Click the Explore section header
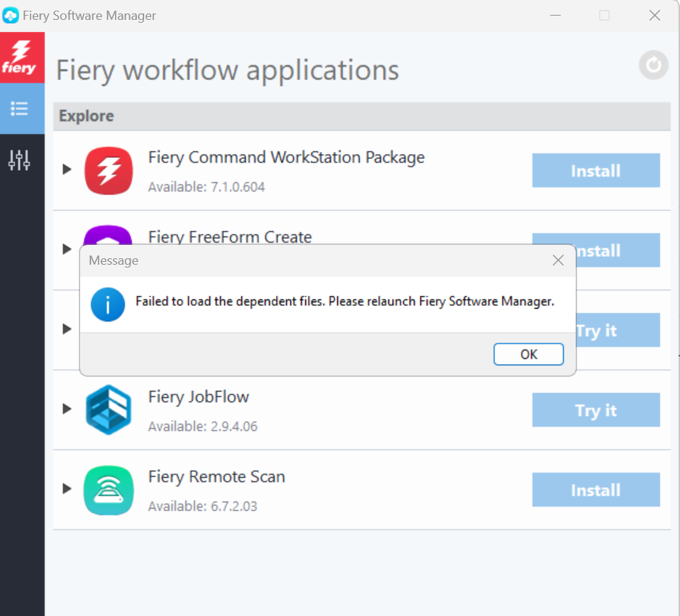This screenshot has width=680, height=616. tap(362, 116)
